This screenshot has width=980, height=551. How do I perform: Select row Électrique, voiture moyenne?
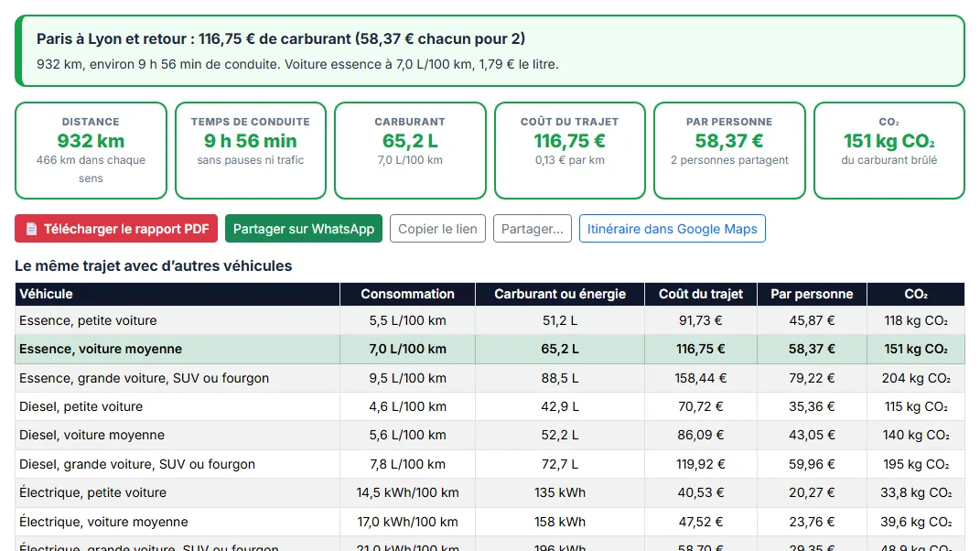(x=490, y=522)
